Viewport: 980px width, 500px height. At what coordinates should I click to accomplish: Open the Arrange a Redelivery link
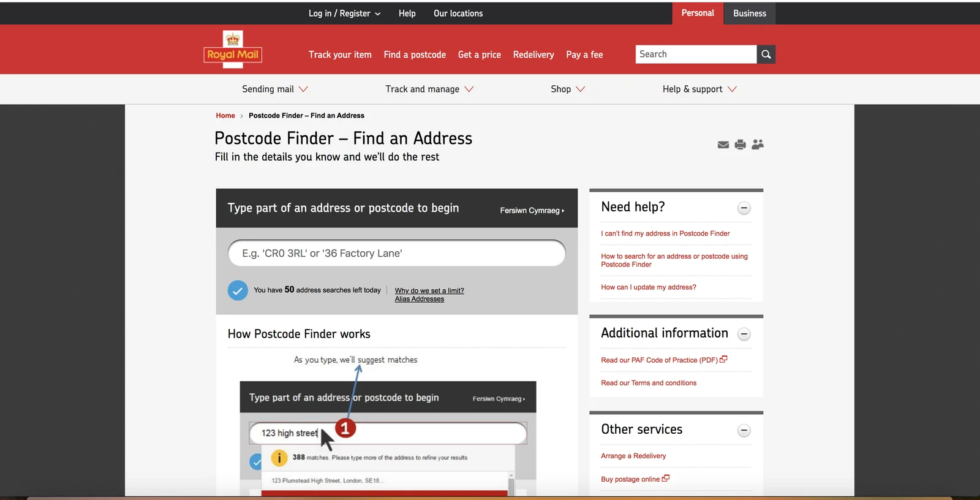click(633, 456)
